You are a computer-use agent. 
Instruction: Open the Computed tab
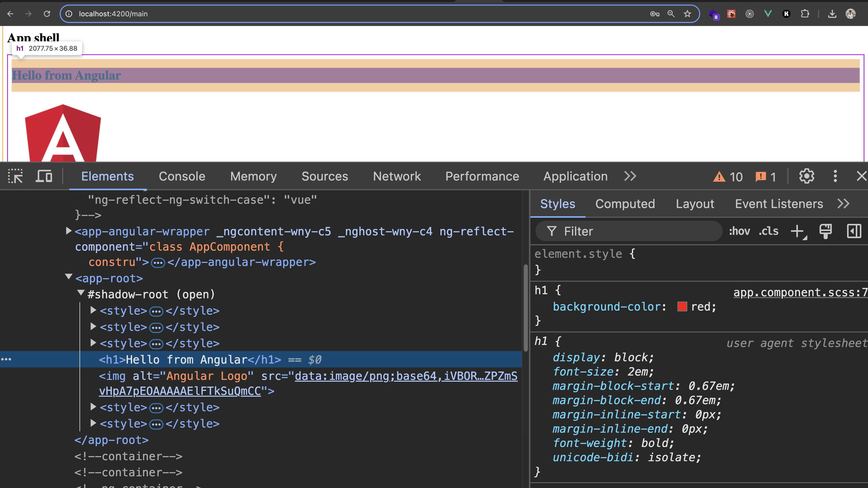[625, 203]
